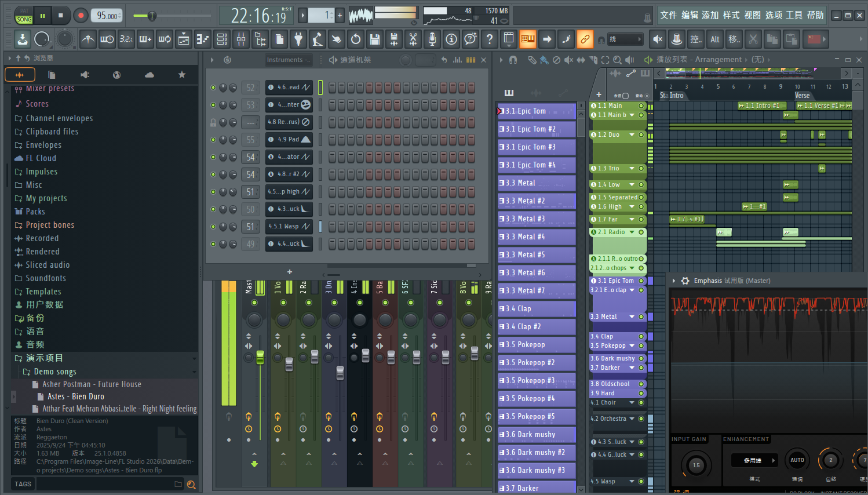Click the mute speaker icon in the top toolbar
The height and width of the screenshot is (495, 868).
658,39
